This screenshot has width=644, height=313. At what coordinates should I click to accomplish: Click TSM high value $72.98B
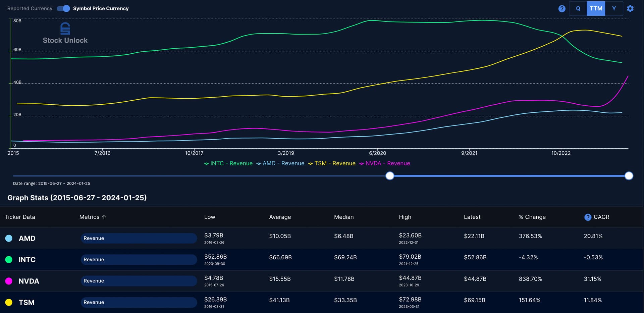pos(410,299)
